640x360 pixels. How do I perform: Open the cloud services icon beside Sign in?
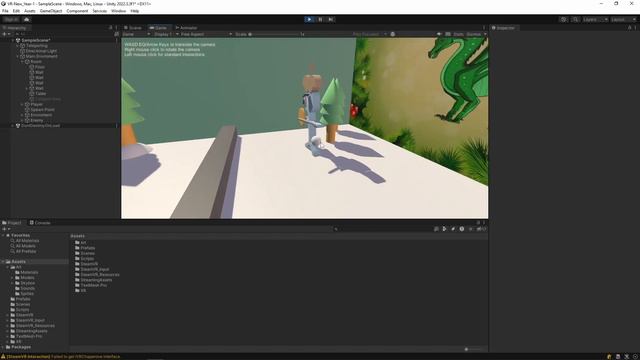tap(27, 20)
